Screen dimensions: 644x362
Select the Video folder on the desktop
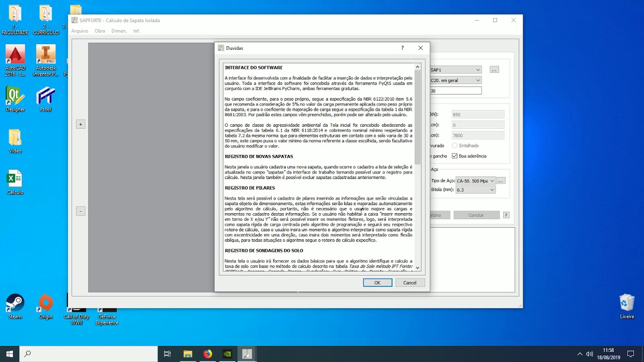point(15,141)
